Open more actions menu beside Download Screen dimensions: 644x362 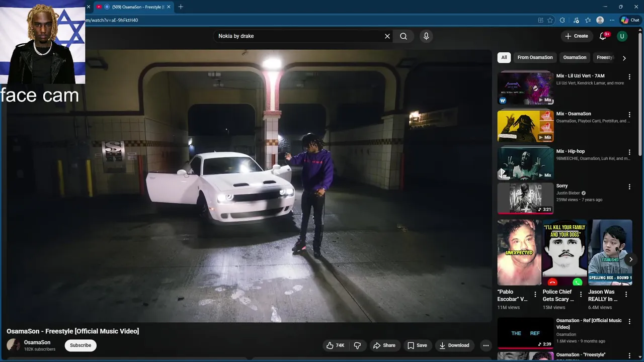[486, 345]
